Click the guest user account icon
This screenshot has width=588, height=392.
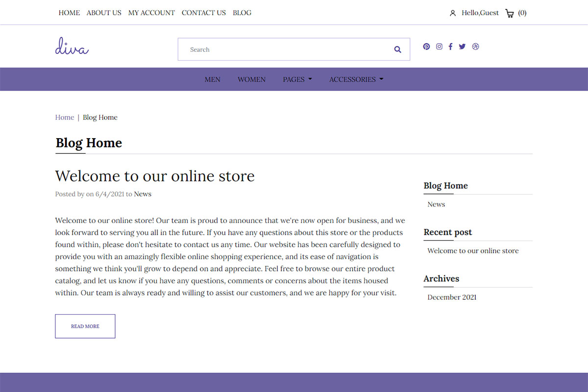tap(453, 13)
